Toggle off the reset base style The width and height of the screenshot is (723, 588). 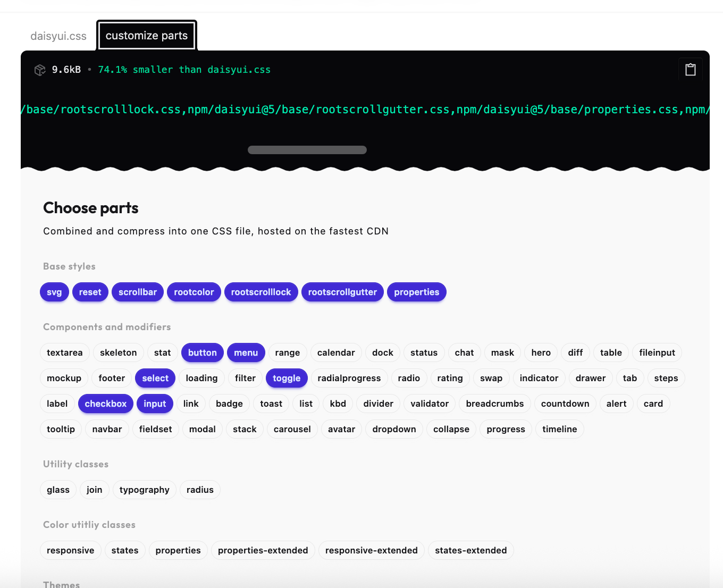90,292
